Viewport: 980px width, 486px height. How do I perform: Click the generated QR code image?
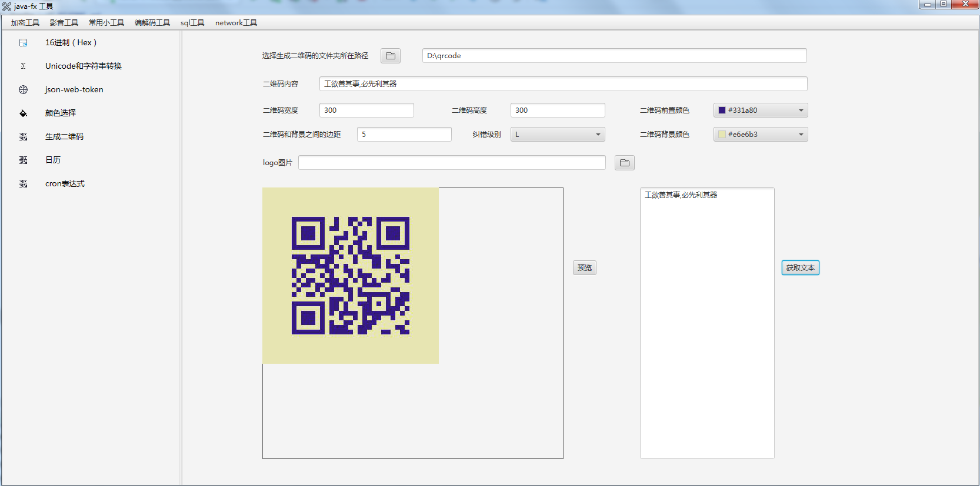pos(351,276)
